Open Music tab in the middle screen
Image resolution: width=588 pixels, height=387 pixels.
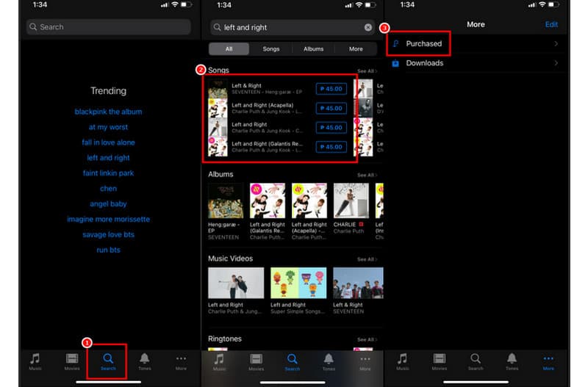click(x=219, y=362)
